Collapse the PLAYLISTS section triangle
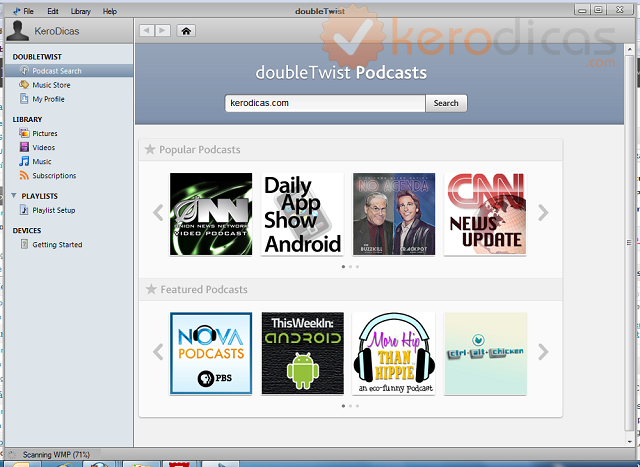The height and width of the screenshot is (467, 640). (14, 196)
